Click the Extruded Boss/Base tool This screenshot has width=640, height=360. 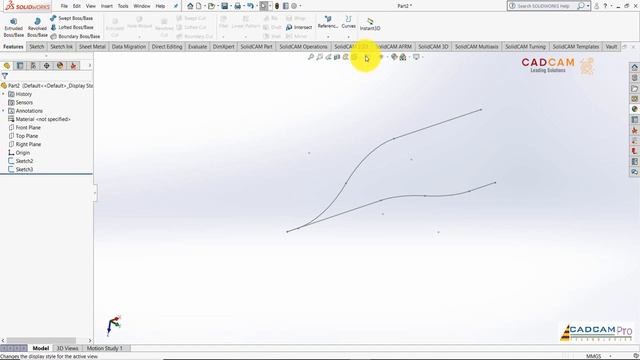(13, 27)
